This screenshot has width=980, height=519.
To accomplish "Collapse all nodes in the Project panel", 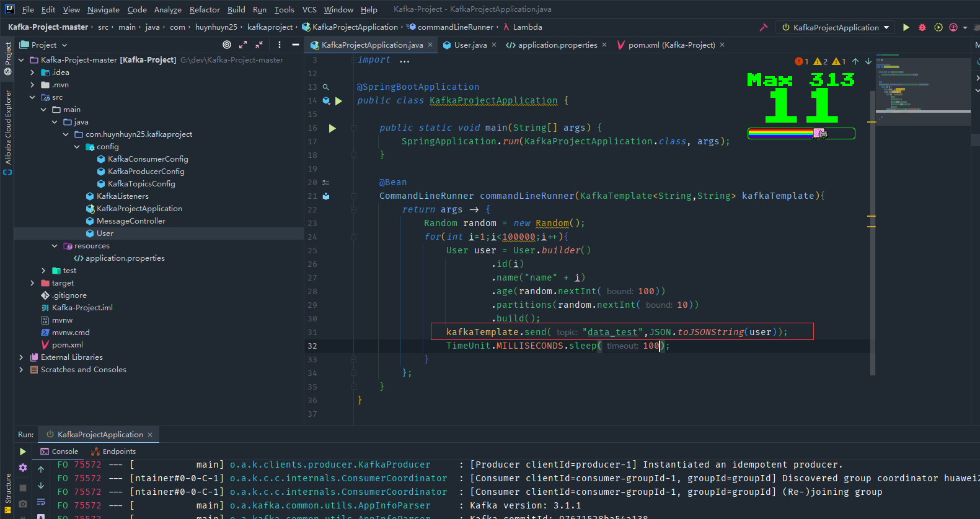I will (259, 45).
